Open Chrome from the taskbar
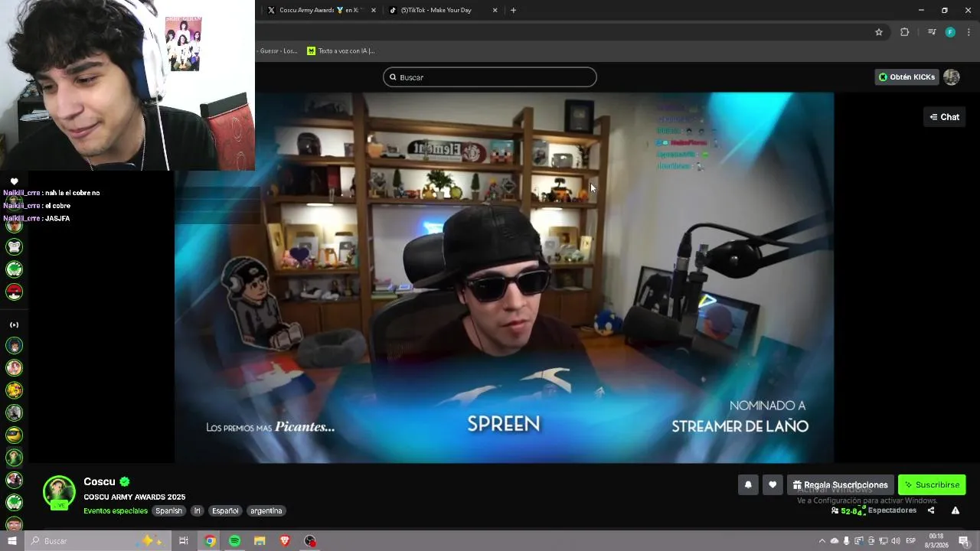 pos(210,541)
